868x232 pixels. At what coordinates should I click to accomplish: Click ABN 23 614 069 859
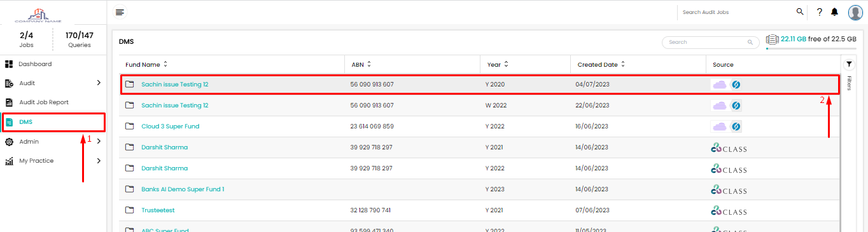[372, 126]
